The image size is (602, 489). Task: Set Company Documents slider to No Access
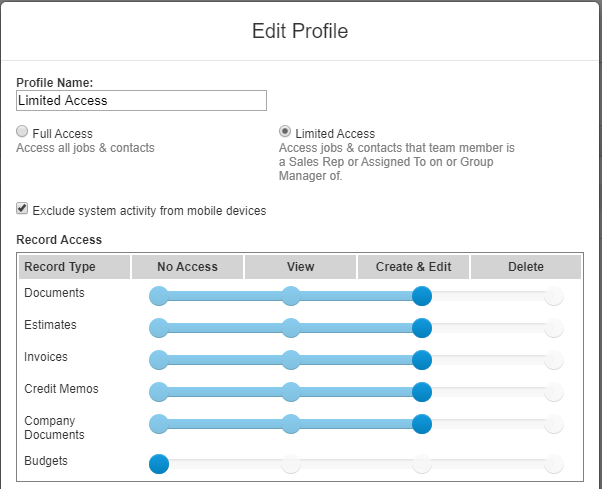[158, 424]
